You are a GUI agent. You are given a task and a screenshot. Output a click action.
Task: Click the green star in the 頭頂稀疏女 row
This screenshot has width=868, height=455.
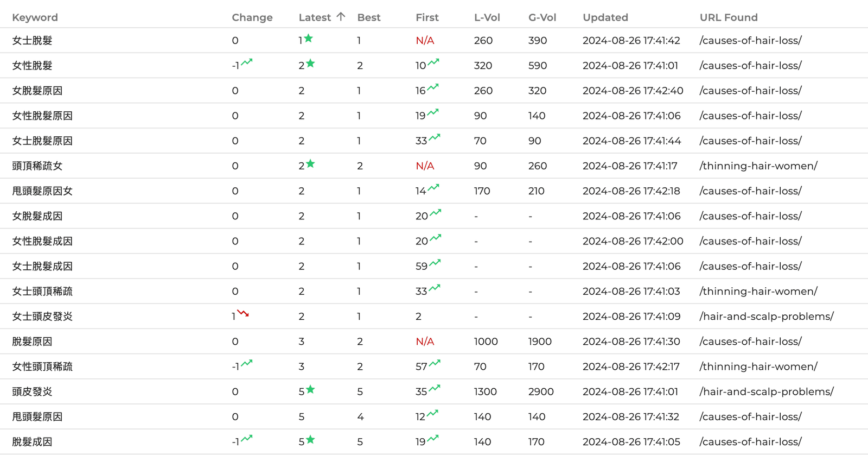pyautogui.click(x=310, y=163)
